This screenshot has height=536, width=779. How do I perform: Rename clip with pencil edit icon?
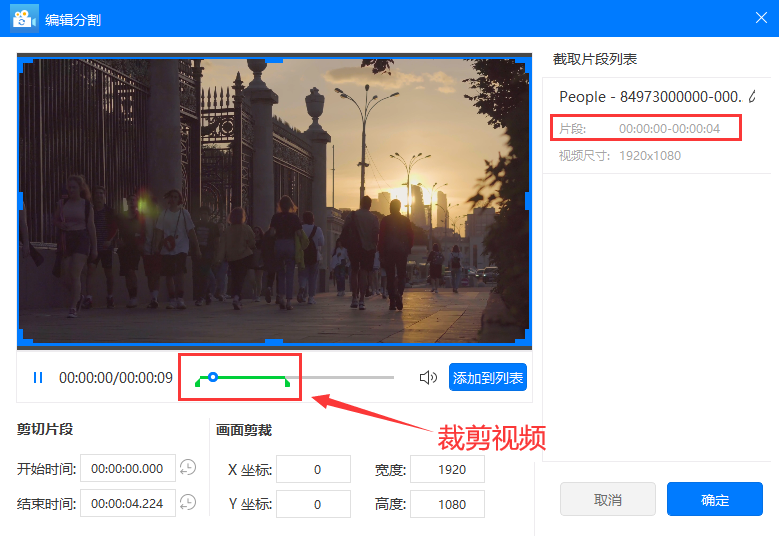pos(753,96)
